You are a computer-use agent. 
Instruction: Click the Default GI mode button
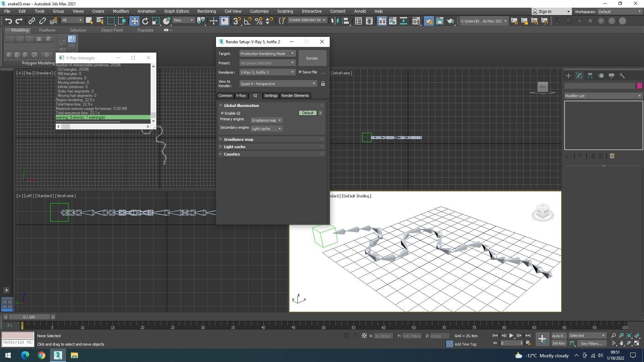pyautogui.click(x=308, y=113)
